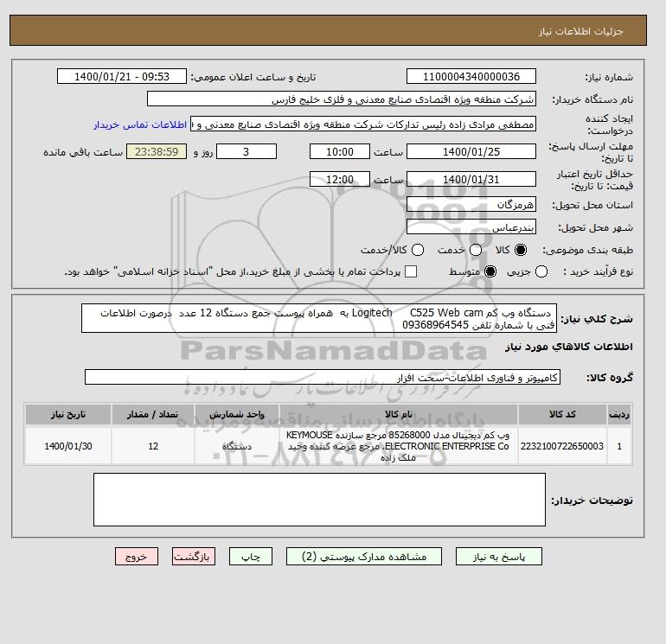This screenshot has height=644, width=666.
Task: Click the جزئیات اطلاعات نیاز page header
Action: coord(580,32)
